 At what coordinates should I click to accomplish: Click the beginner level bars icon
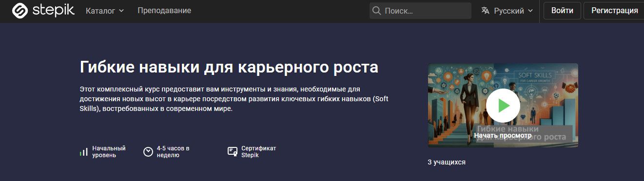[84, 152]
